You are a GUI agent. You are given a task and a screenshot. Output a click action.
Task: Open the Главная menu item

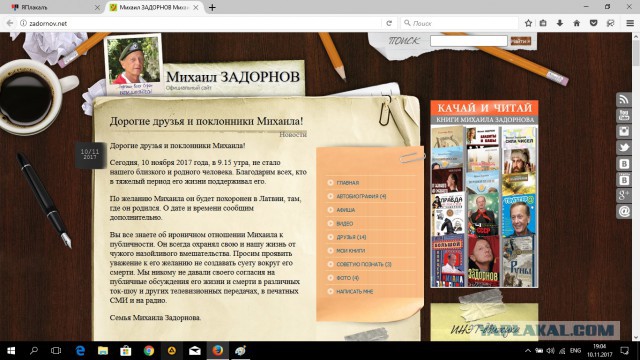pos(347,183)
